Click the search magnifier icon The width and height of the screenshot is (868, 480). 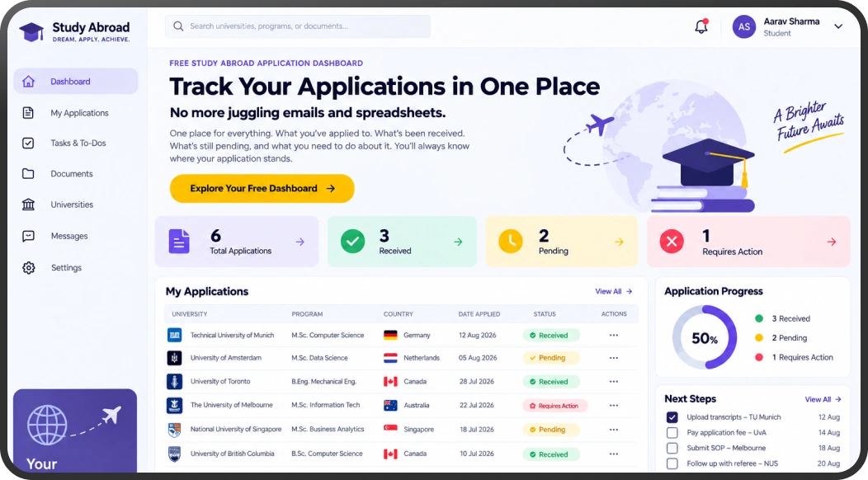(178, 26)
